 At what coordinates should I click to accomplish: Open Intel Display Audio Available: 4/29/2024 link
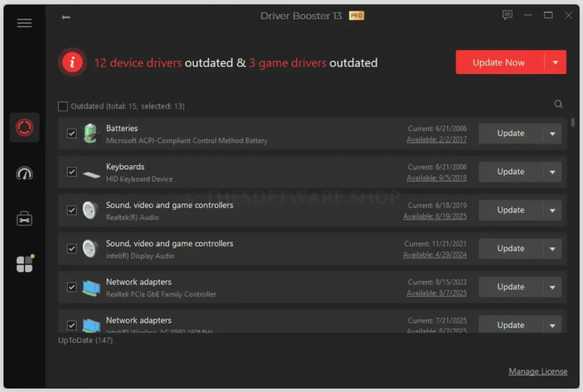click(x=434, y=254)
